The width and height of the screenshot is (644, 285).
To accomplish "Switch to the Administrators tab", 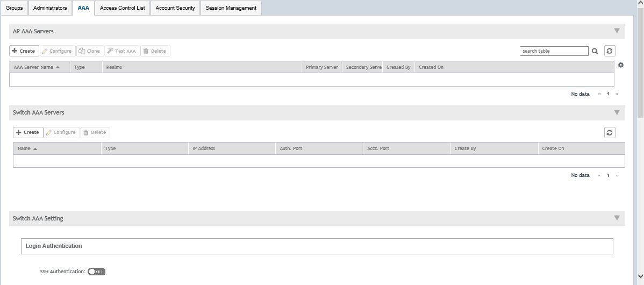I will pyautogui.click(x=50, y=8).
